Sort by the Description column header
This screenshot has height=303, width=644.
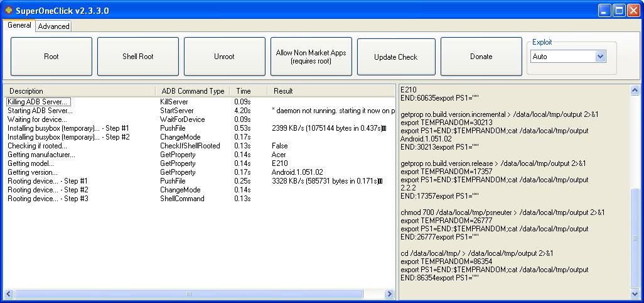point(80,91)
